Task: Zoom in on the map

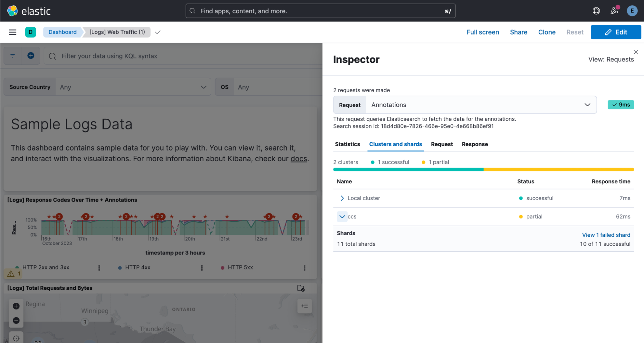Action: coord(16,306)
